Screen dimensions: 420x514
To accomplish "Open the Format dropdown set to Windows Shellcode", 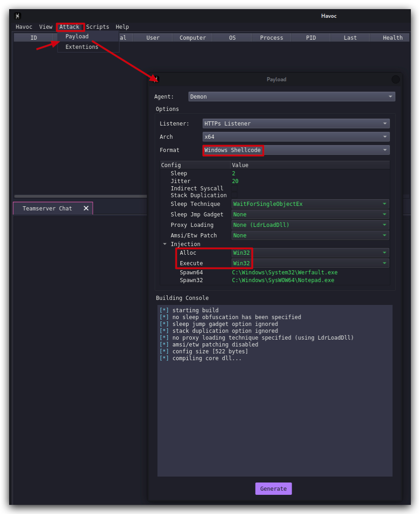I will 296,150.
